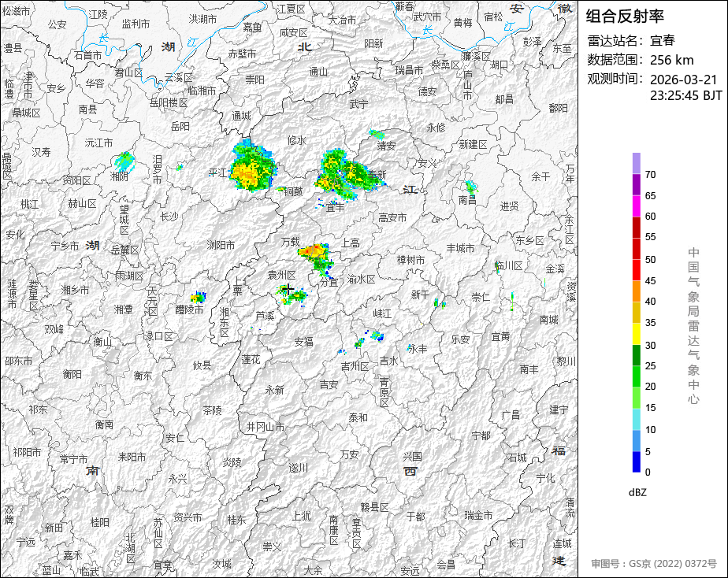728x578 pixels.
Task: Click the 宜丰 map label
Action: 335,207
